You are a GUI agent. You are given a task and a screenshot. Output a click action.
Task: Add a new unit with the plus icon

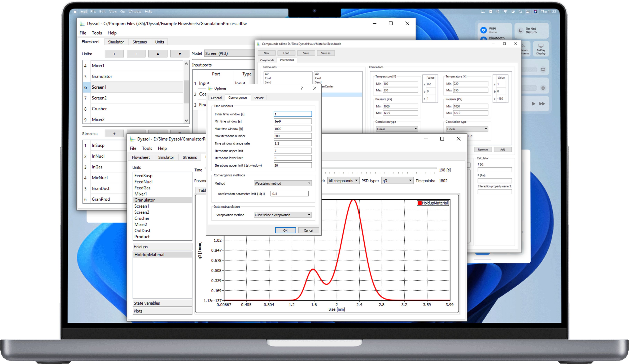click(114, 54)
